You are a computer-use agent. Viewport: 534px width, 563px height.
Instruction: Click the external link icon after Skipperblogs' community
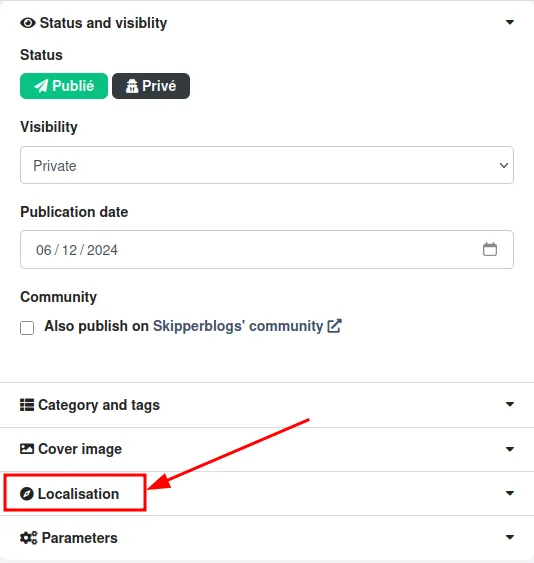coord(334,326)
